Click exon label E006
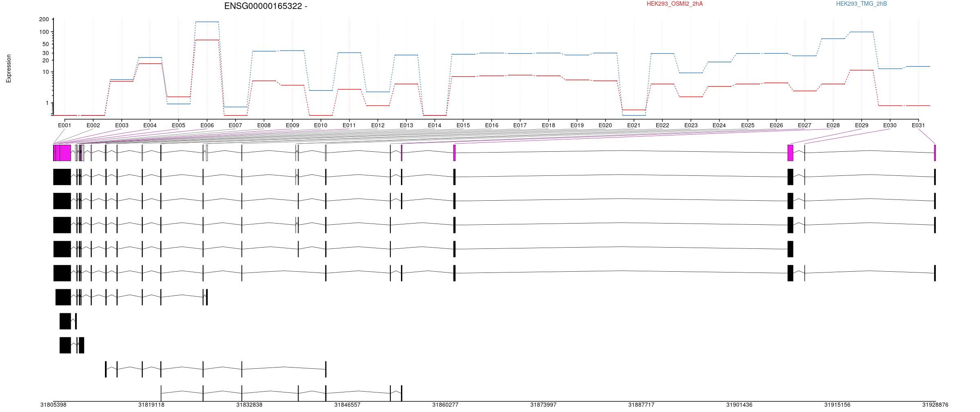This screenshot has height=412, width=980. (x=207, y=125)
